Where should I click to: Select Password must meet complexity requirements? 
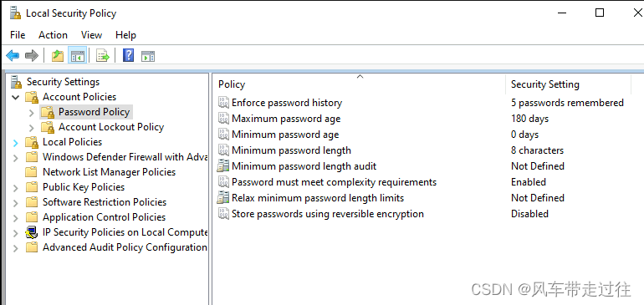click(x=334, y=182)
